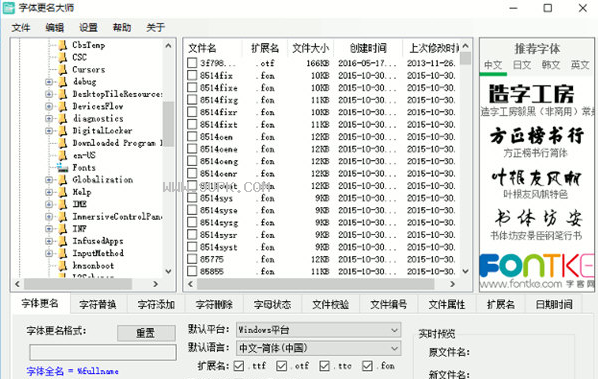Click the app icon in title bar
This screenshot has height=379, width=598.
pos(8,8)
